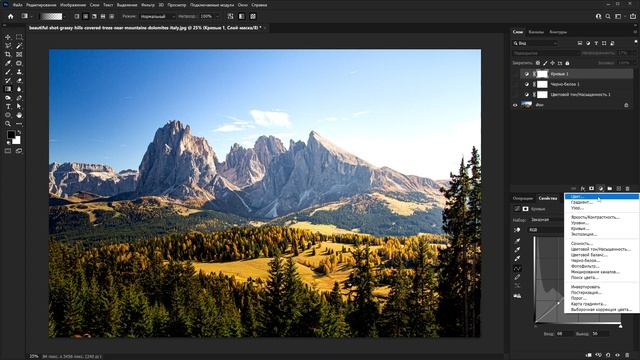
Task: Toggle Quick Mask mode icon
Action: tap(8, 151)
